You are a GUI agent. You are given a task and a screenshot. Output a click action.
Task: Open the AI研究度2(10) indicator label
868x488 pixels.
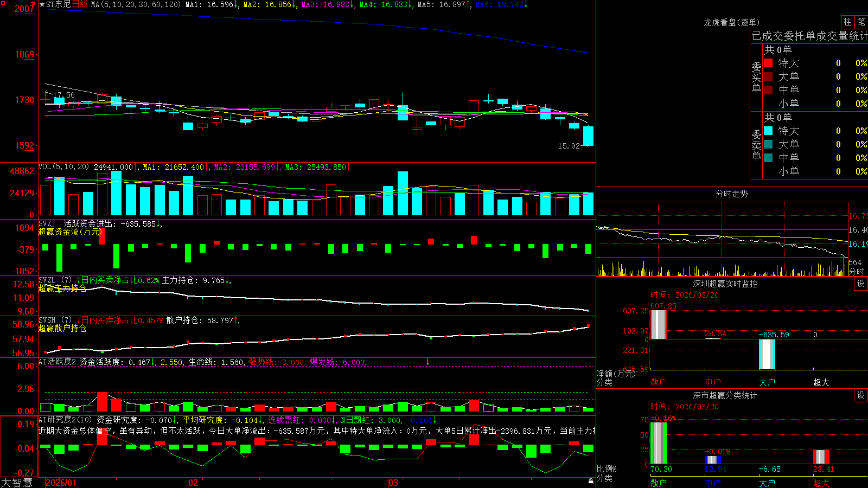point(65,420)
